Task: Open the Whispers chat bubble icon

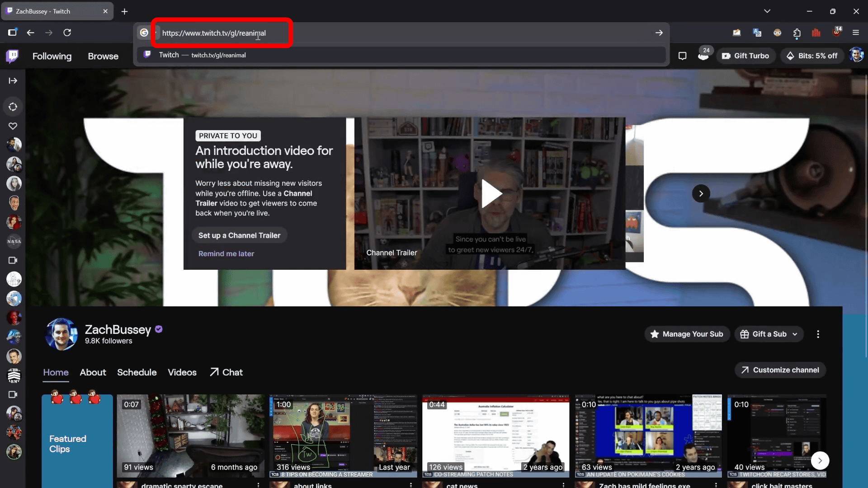Action: (x=682, y=56)
